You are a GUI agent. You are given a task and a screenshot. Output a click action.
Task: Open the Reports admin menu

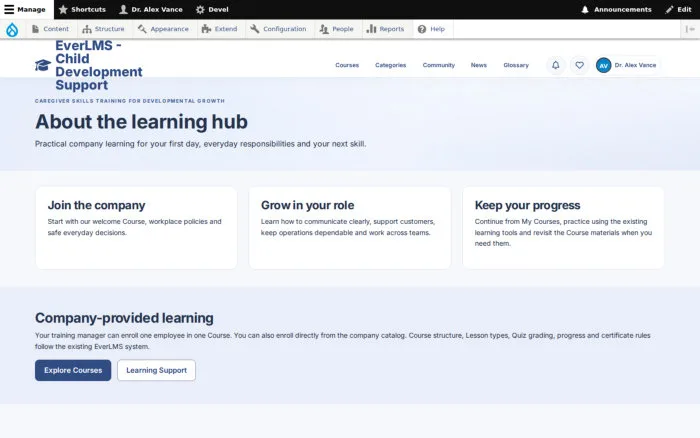[x=386, y=29]
